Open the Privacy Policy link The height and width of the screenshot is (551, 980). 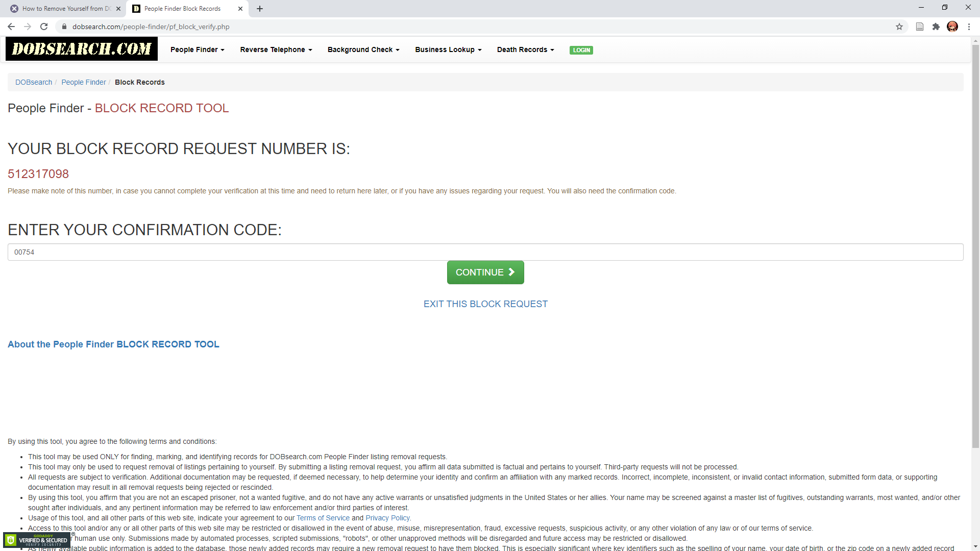point(387,518)
